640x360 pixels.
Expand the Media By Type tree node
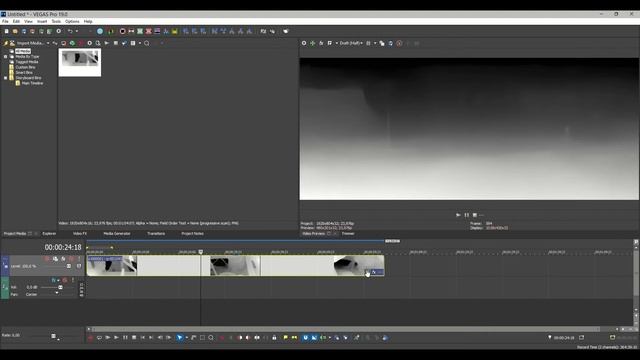(x=6, y=56)
